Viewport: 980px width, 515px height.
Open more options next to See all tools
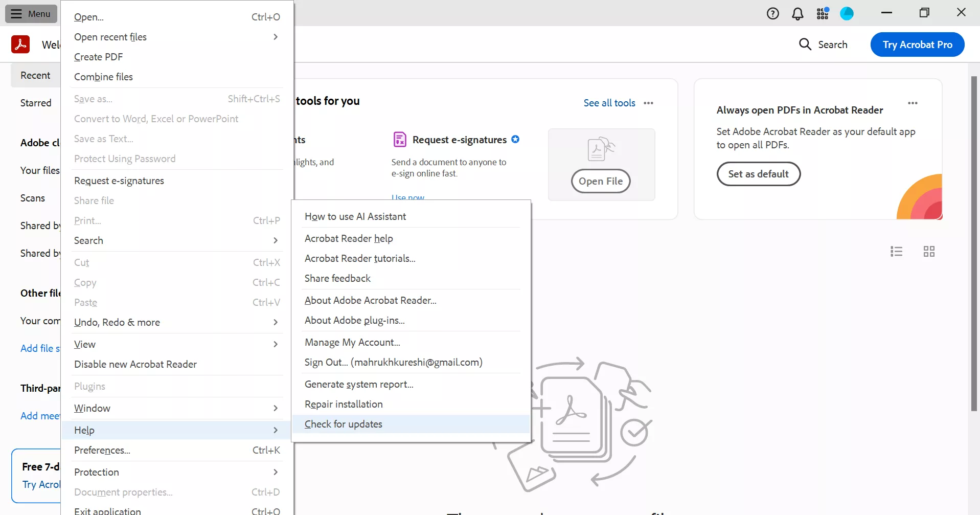648,103
